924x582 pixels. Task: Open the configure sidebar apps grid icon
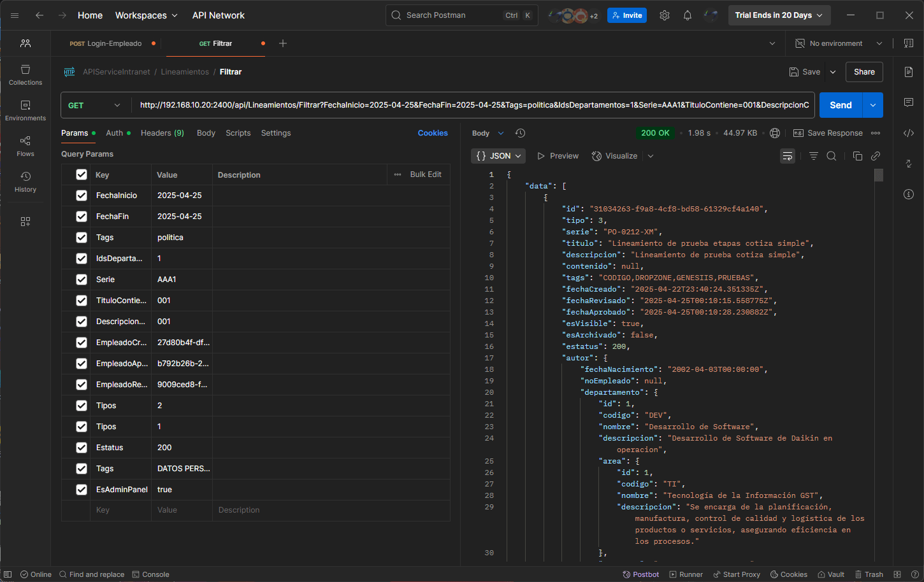(x=25, y=222)
